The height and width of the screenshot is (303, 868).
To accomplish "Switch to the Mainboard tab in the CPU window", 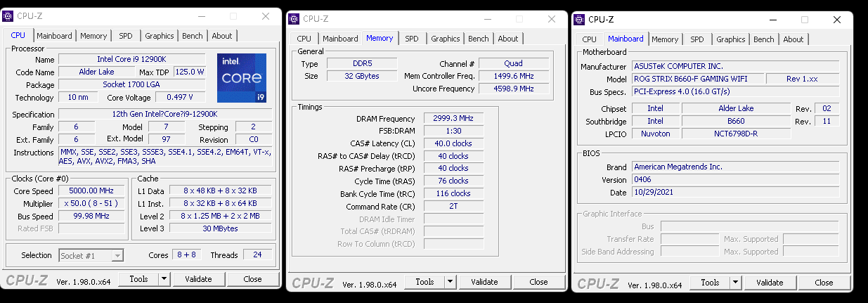I will point(54,36).
